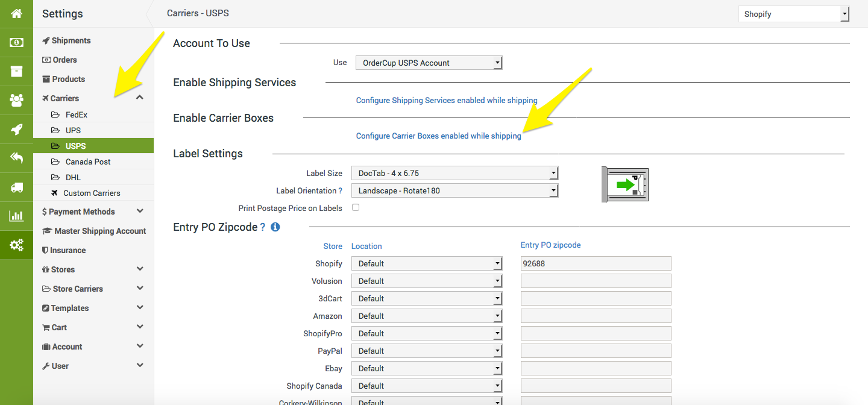Open the archive box icon in left rail
Viewport: 868px width, 405px height.
coord(16,71)
